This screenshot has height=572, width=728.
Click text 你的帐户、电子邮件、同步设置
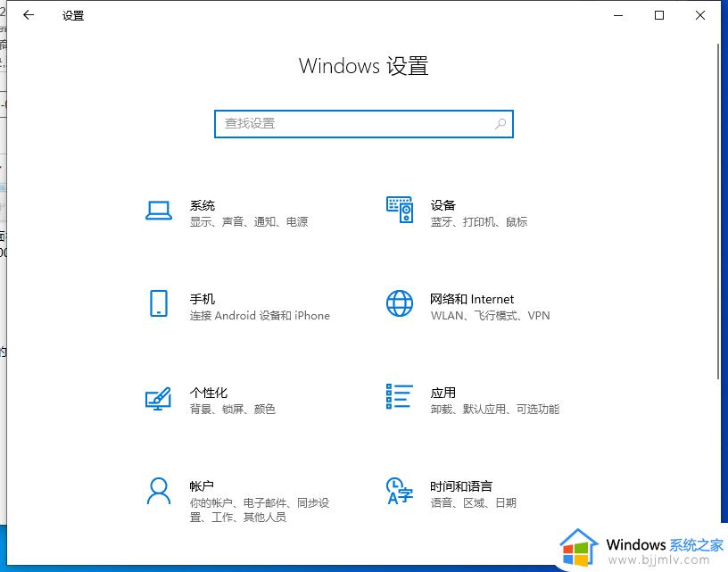260,510
